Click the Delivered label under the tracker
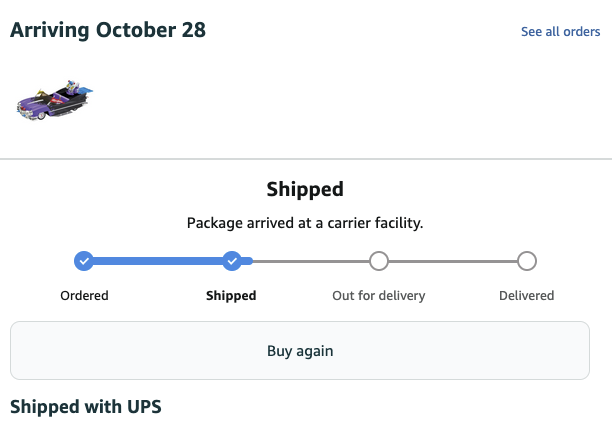The height and width of the screenshot is (426, 612). [526, 296]
